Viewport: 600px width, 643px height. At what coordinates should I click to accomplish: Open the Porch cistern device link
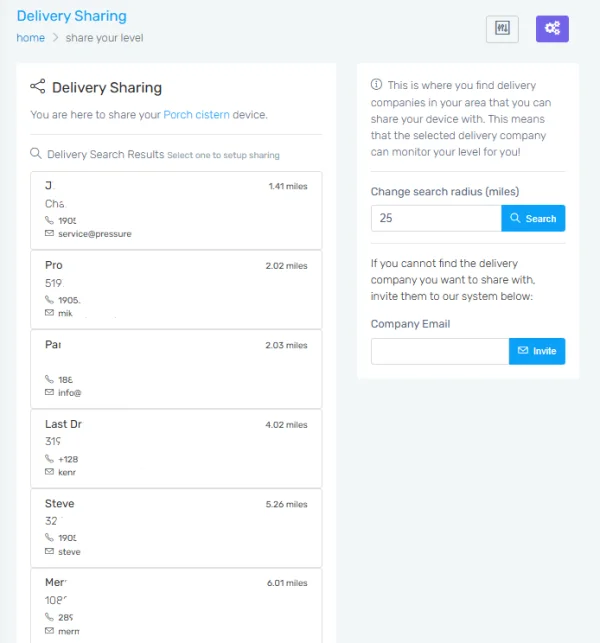pyautogui.click(x=196, y=114)
